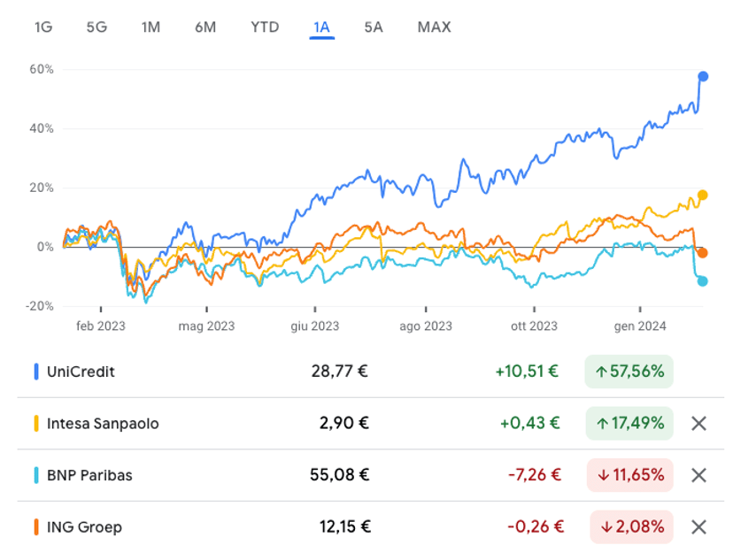
Task: Remove BNP Paribas with X icon
Action: pos(698,475)
